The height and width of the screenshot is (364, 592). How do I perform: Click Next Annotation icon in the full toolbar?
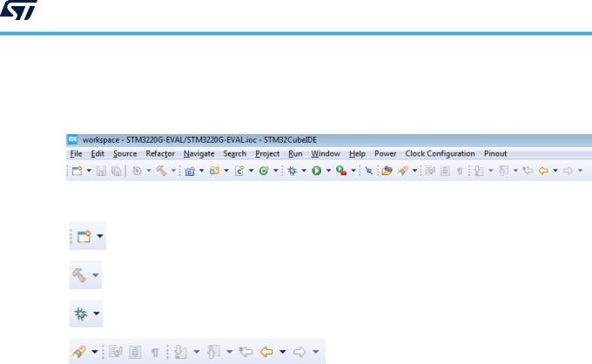point(479,171)
